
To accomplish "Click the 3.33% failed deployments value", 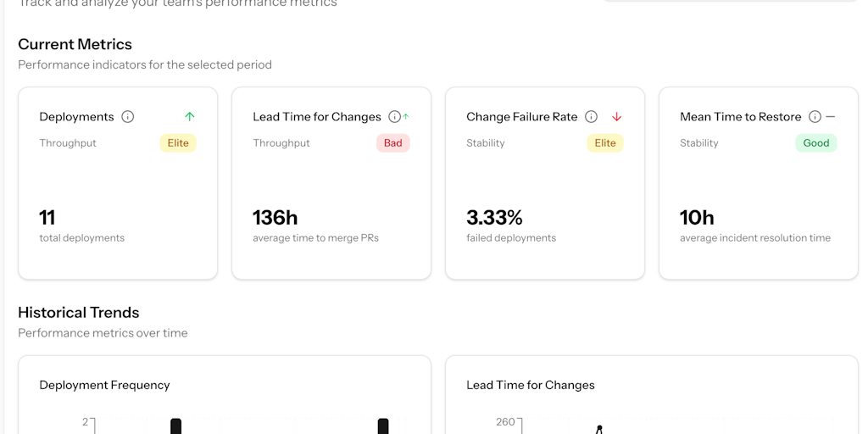I will [494, 218].
